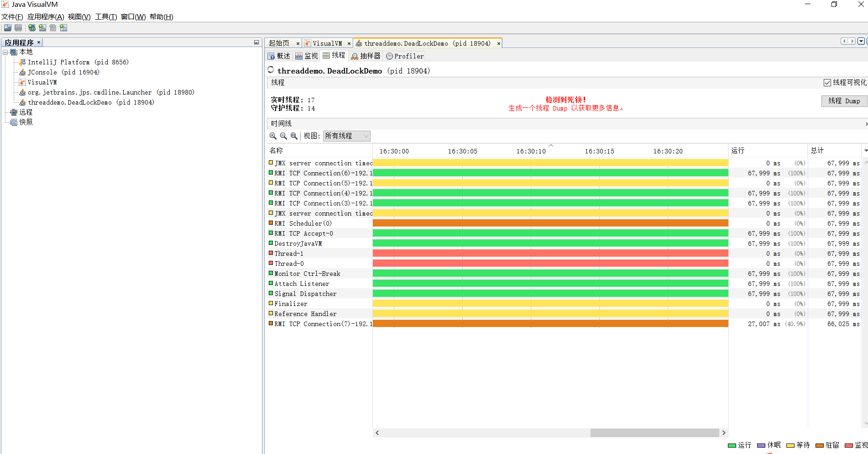The image size is (868, 454).
Task: Click the Signal Dispatcher thread row
Action: pos(564,294)
